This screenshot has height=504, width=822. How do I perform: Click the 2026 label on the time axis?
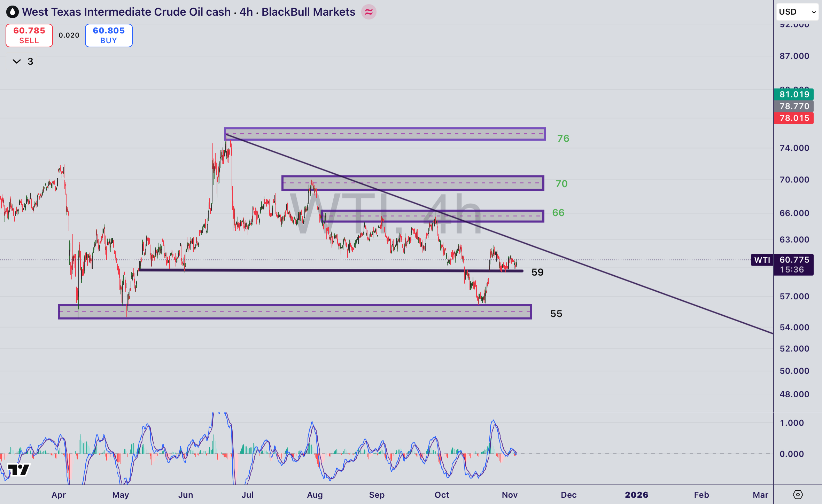[x=637, y=495]
